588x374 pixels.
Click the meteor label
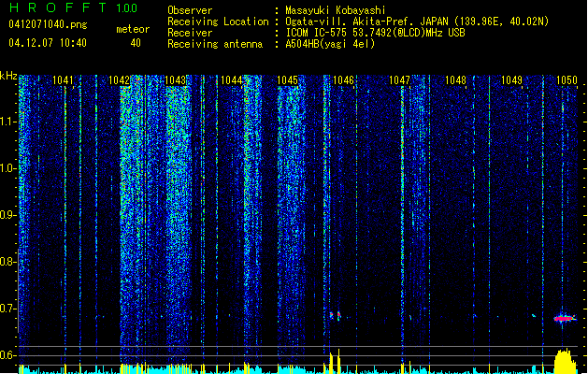(x=133, y=29)
